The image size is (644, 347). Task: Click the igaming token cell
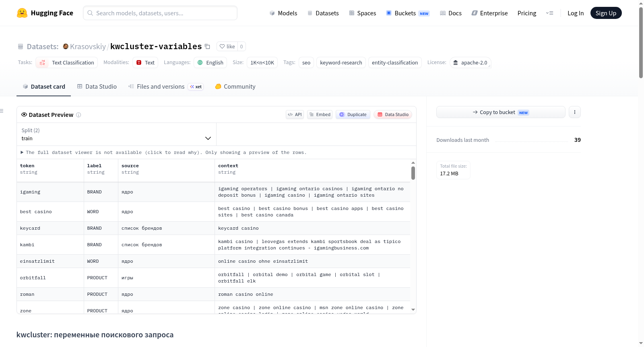(x=50, y=192)
